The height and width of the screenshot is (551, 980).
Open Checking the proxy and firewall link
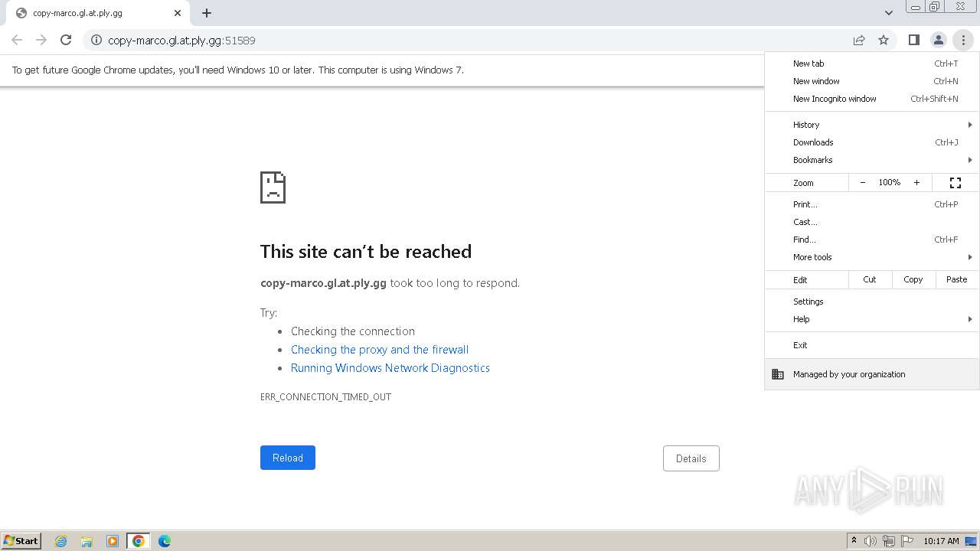(x=380, y=350)
